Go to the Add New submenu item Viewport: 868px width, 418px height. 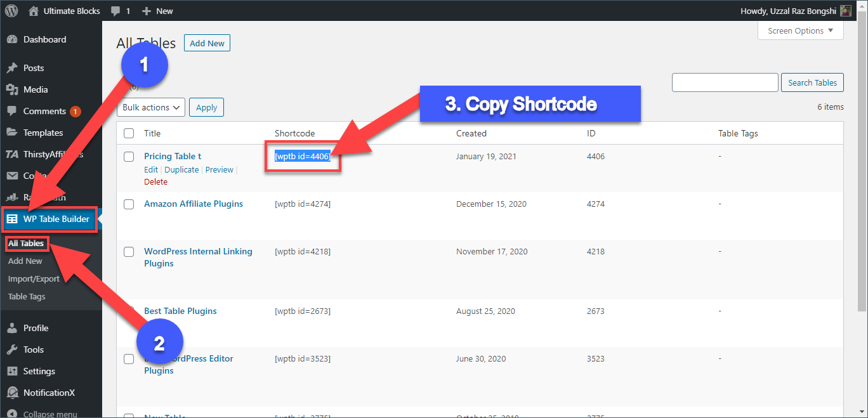coord(25,261)
